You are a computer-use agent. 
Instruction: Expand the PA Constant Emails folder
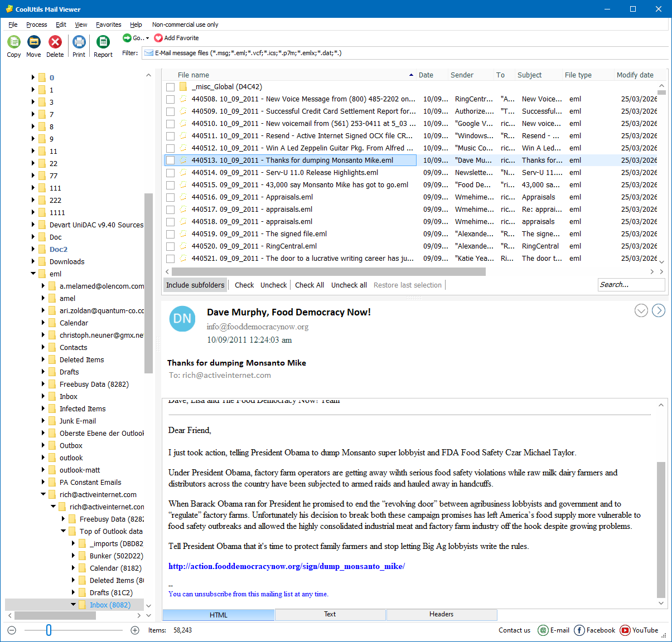click(x=43, y=482)
